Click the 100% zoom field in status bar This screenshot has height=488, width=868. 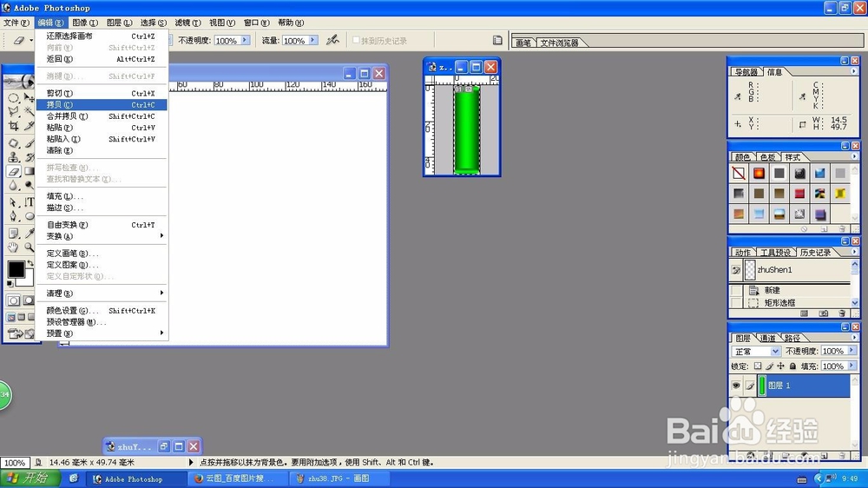coord(15,463)
